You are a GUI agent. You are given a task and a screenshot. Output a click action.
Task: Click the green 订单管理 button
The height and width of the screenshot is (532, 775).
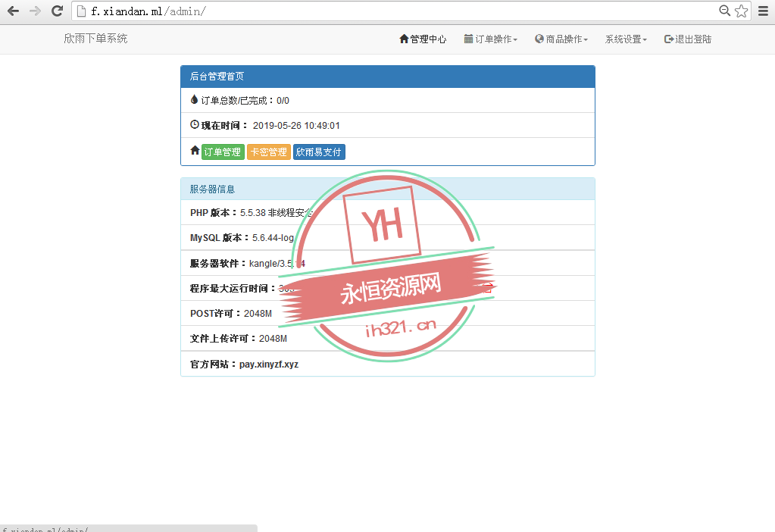point(223,151)
